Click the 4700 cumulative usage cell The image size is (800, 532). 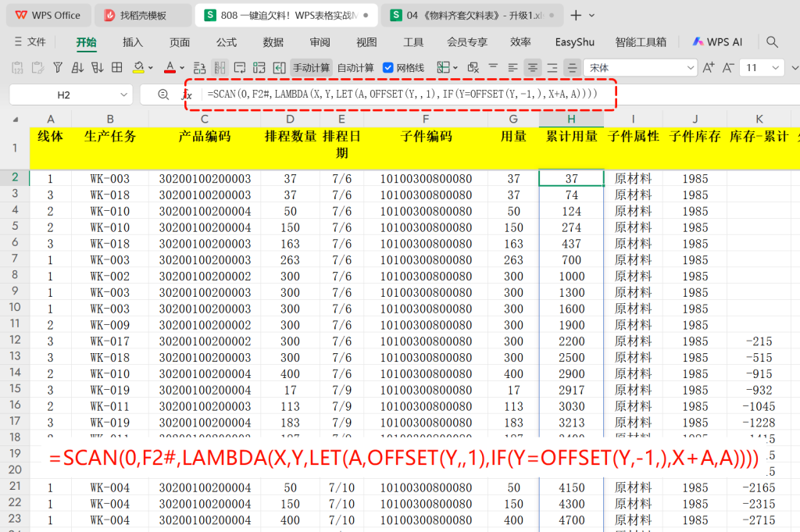571,520
